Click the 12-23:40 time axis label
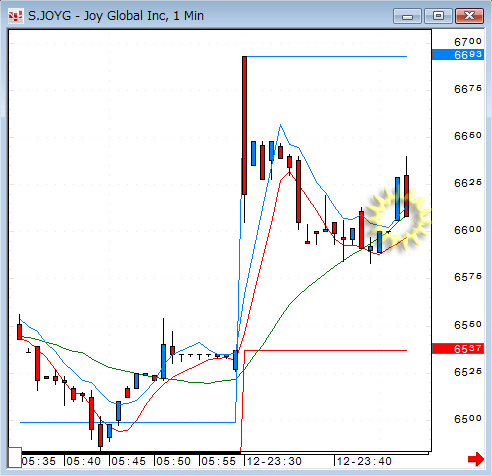This screenshot has width=492, height=476. pyautogui.click(x=364, y=461)
